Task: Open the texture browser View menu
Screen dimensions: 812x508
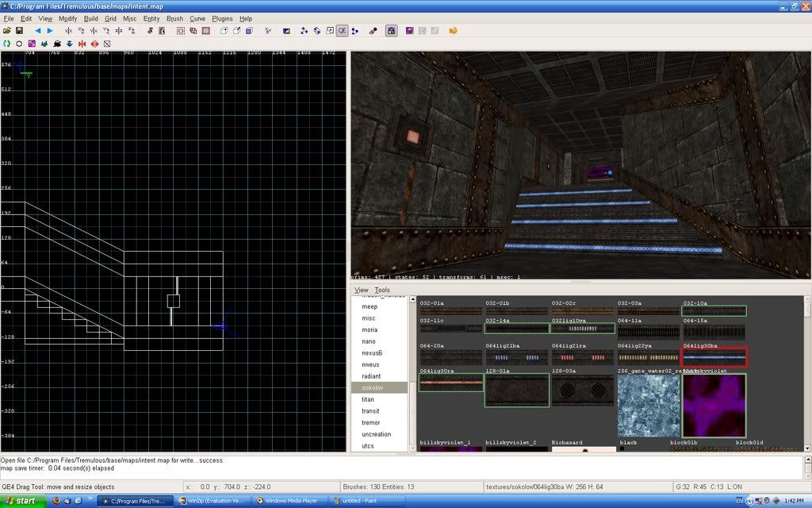Action: [362, 290]
